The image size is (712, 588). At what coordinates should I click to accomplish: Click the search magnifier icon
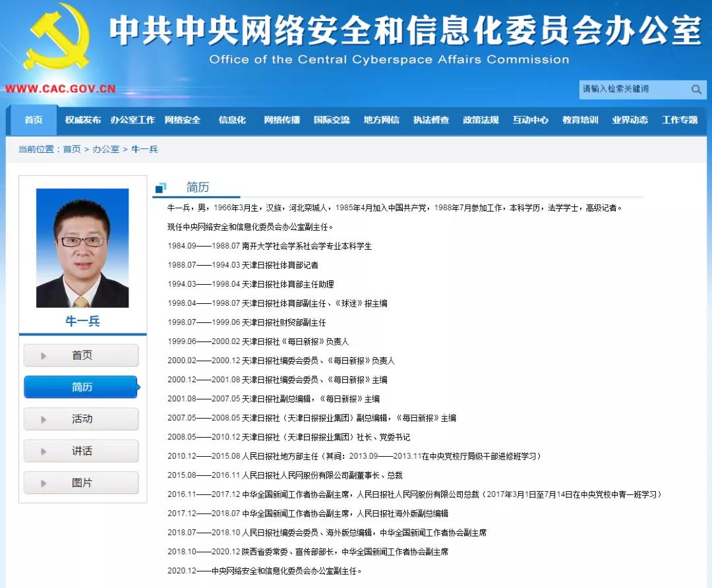pyautogui.click(x=696, y=89)
